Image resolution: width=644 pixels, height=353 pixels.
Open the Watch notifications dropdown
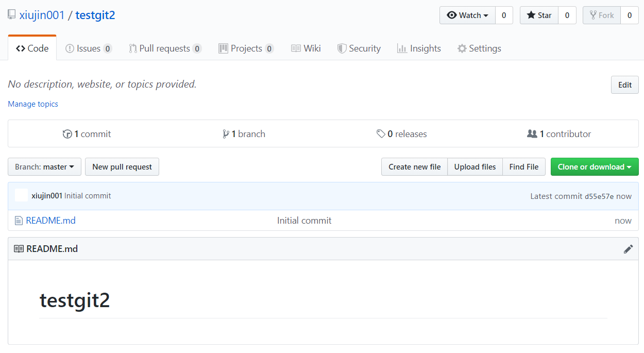coord(467,15)
